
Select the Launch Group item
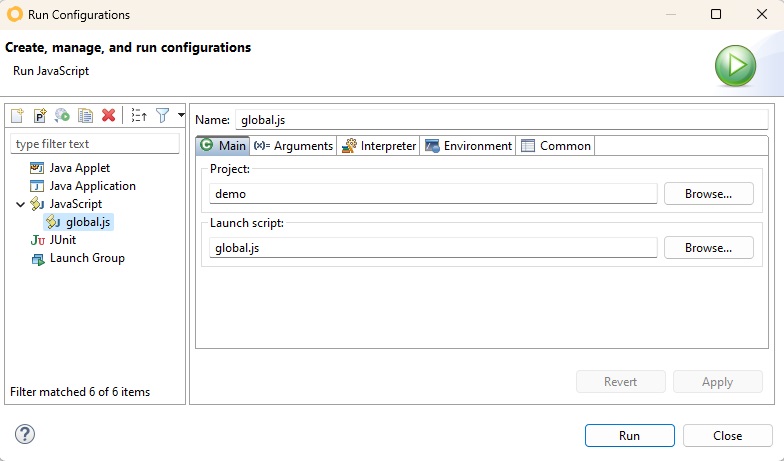(x=86, y=258)
